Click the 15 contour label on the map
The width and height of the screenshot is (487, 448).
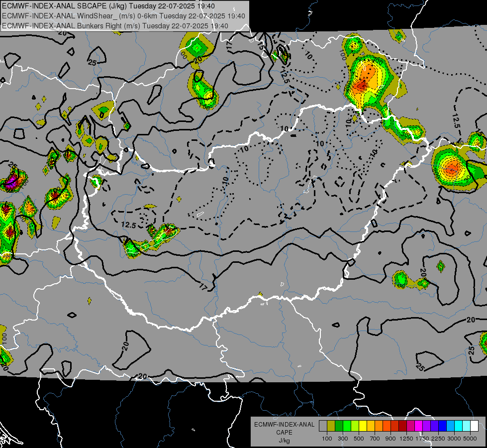coord(261,45)
